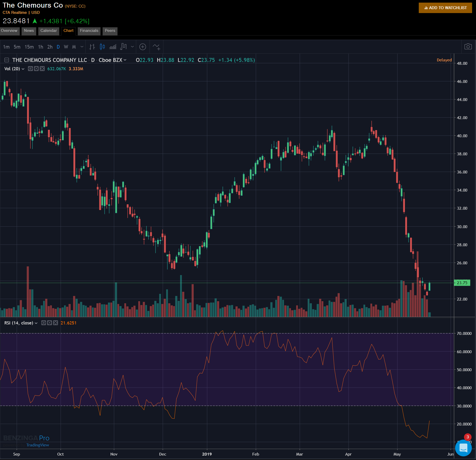Click the ADD TO WATCHLIST button
Viewport: 476px width, 460px height.
(x=445, y=8)
